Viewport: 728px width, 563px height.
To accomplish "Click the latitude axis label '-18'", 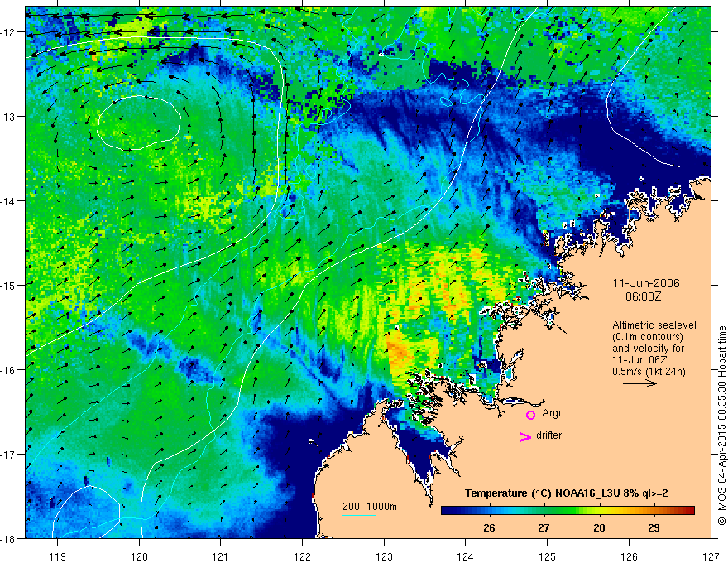I will pos(8,538).
